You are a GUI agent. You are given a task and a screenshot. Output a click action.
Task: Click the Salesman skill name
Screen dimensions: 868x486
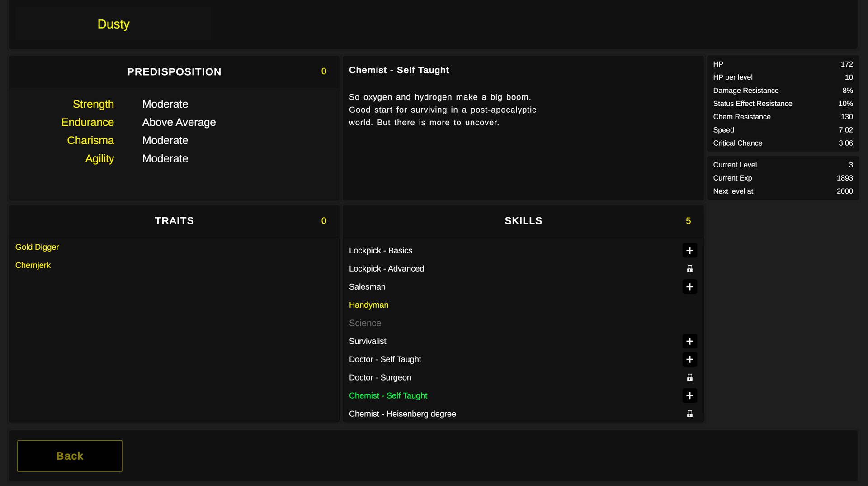(x=367, y=286)
